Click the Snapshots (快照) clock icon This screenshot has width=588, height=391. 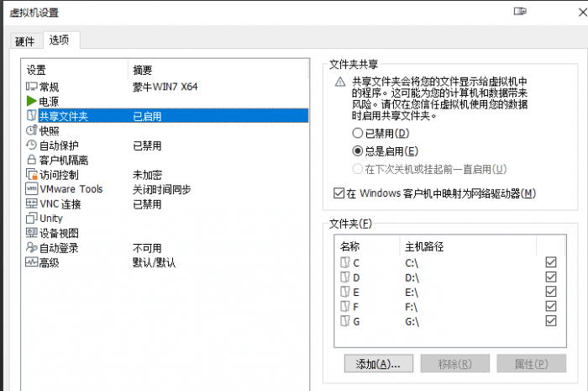(32, 131)
